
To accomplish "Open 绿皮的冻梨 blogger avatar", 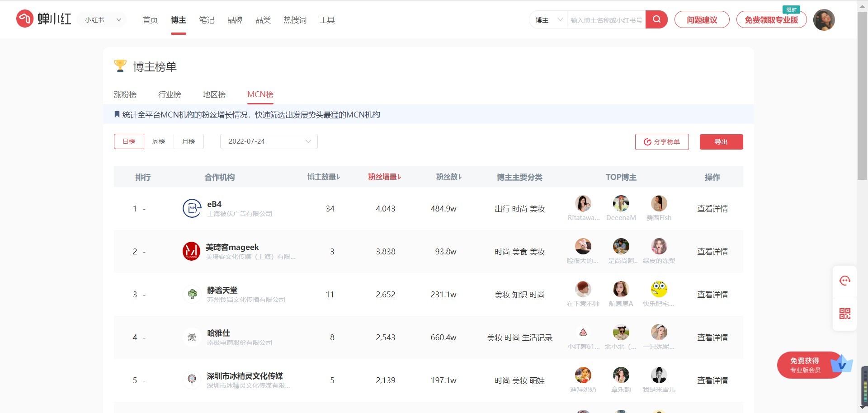I will [659, 246].
